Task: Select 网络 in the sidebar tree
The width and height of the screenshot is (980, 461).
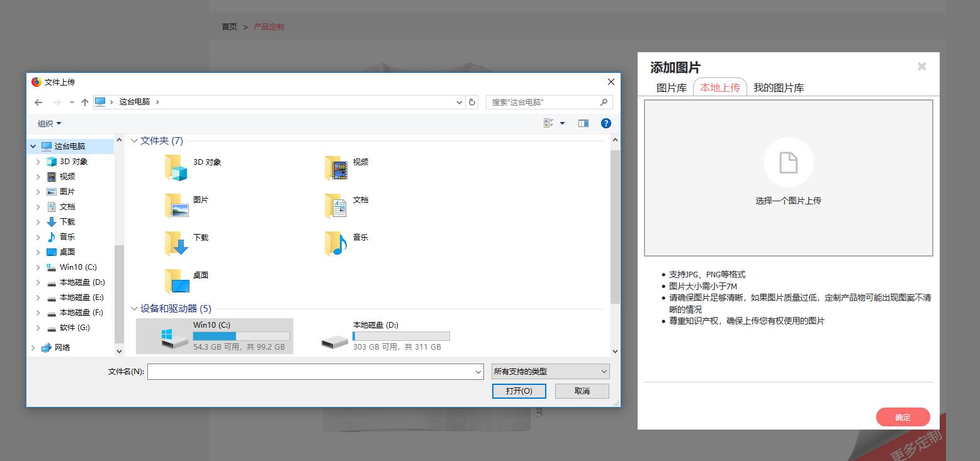Action: pyautogui.click(x=62, y=348)
